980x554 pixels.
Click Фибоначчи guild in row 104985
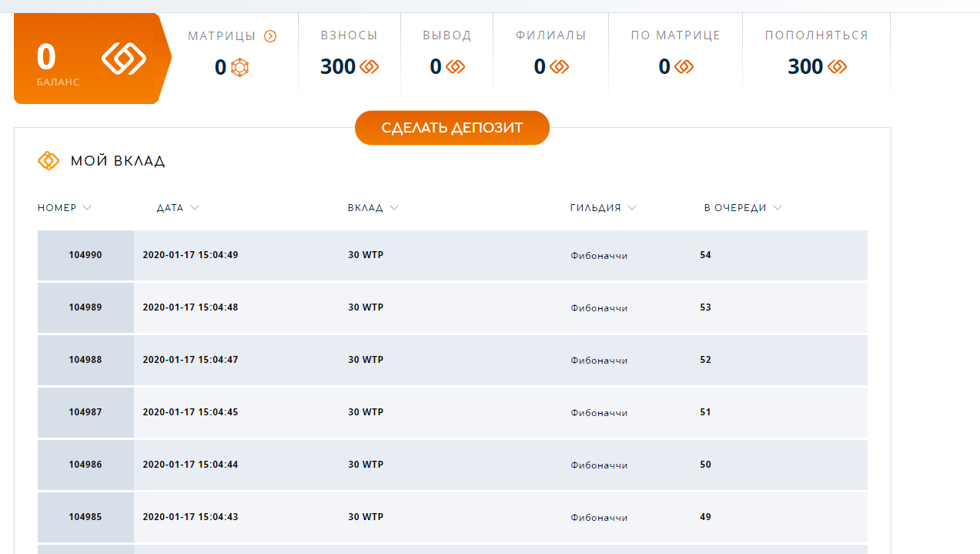point(599,518)
